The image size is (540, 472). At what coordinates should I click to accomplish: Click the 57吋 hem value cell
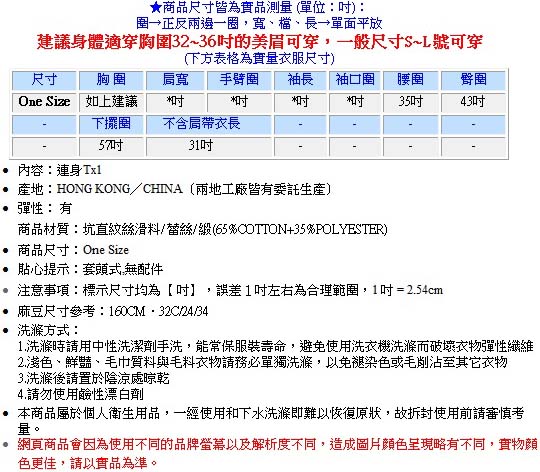tap(111, 146)
